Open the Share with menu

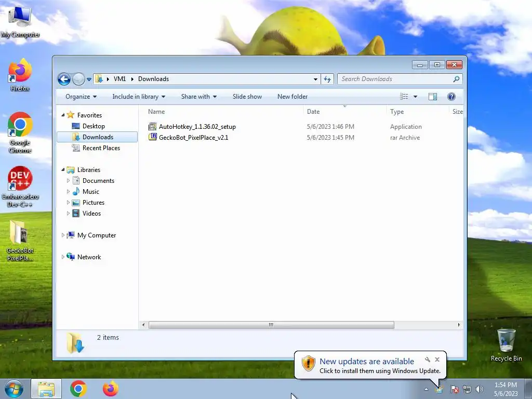tap(199, 97)
